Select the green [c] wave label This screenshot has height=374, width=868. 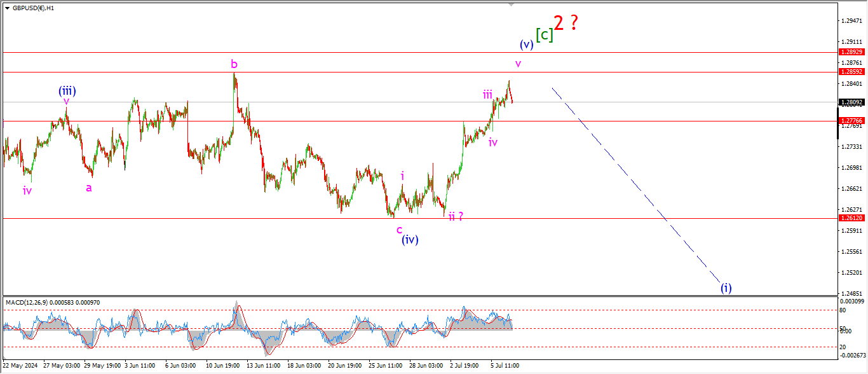[544, 35]
